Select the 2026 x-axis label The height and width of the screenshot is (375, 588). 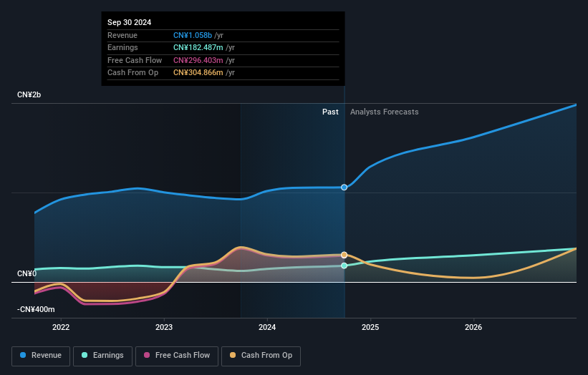[473, 327]
